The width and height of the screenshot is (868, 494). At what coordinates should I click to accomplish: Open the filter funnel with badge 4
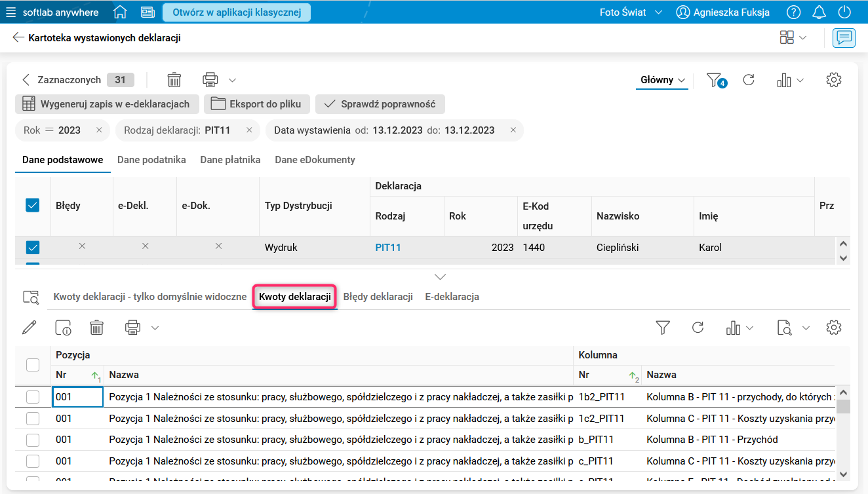coord(716,80)
